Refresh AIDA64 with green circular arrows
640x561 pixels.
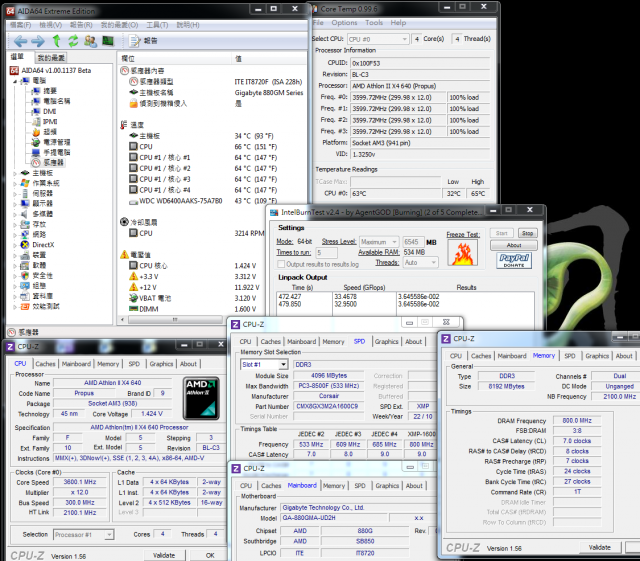73,41
